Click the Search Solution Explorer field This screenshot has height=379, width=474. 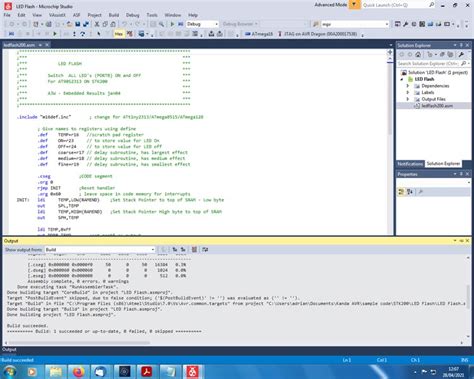[x=433, y=63]
